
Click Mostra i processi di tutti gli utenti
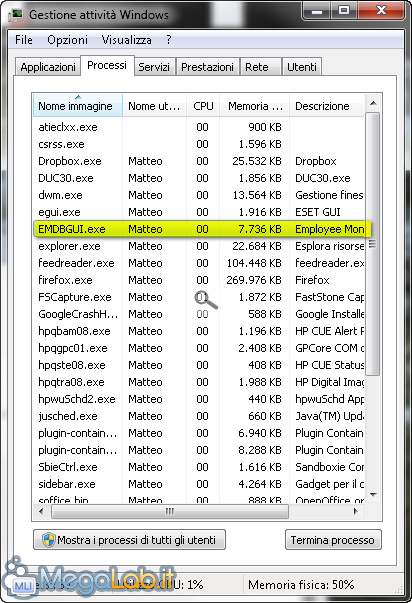pyautogui.click(x=130, y=540)
